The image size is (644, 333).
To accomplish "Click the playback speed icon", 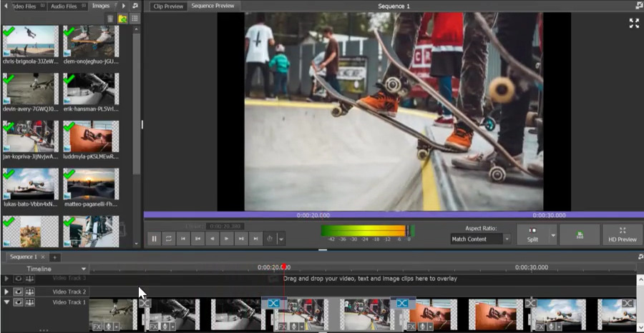I will [270, 239].
